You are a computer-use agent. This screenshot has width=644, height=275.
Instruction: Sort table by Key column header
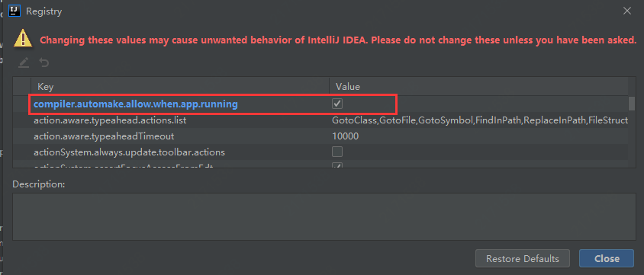pos(180,87)
